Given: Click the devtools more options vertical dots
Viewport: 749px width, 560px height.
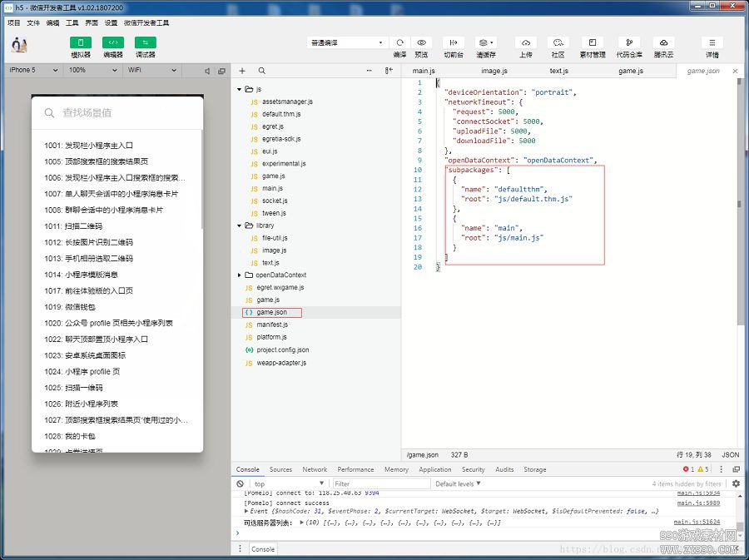Looking at the screenshot, I should coord(722,469).
